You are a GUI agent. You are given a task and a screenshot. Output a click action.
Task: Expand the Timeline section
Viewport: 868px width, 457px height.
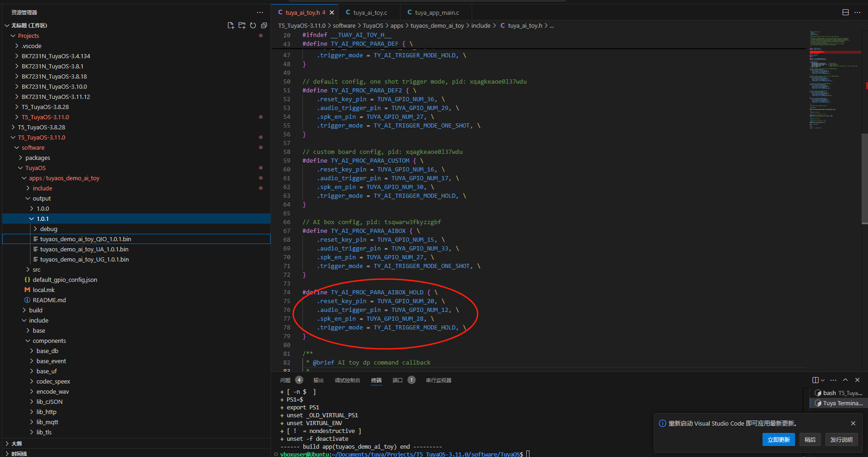tap(137, 453)
